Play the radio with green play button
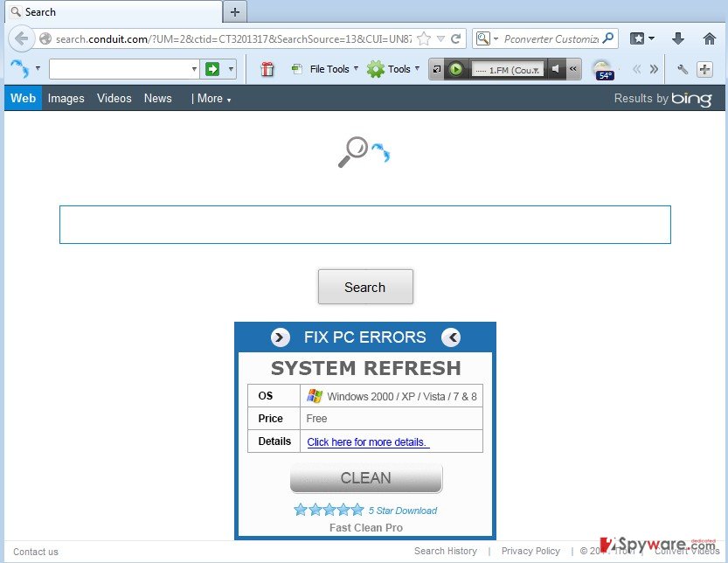Image resolution: width=728 pixels, height=563 pixels. click(x=456, y=69)
